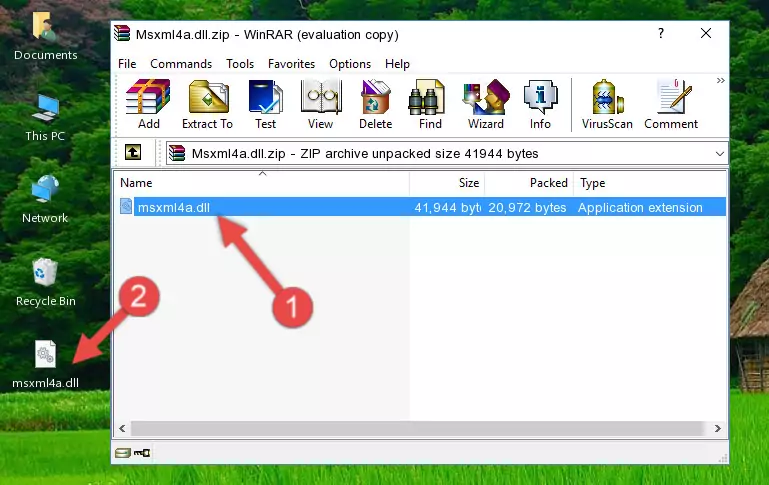The height and width of the screenshot is (485, 769).
Task: Sort by Type column header
Action: [650, 183]
